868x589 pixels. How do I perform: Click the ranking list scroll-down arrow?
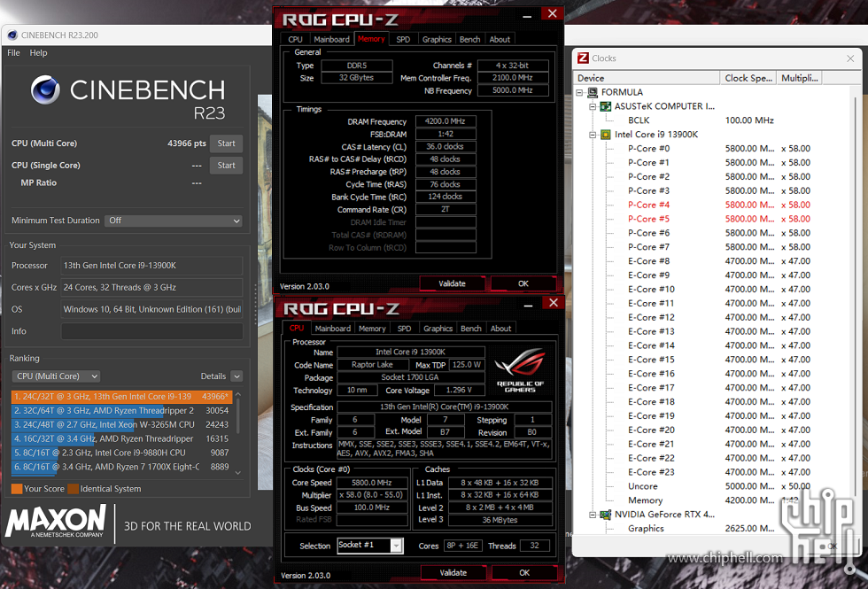(x=238, y=472)
